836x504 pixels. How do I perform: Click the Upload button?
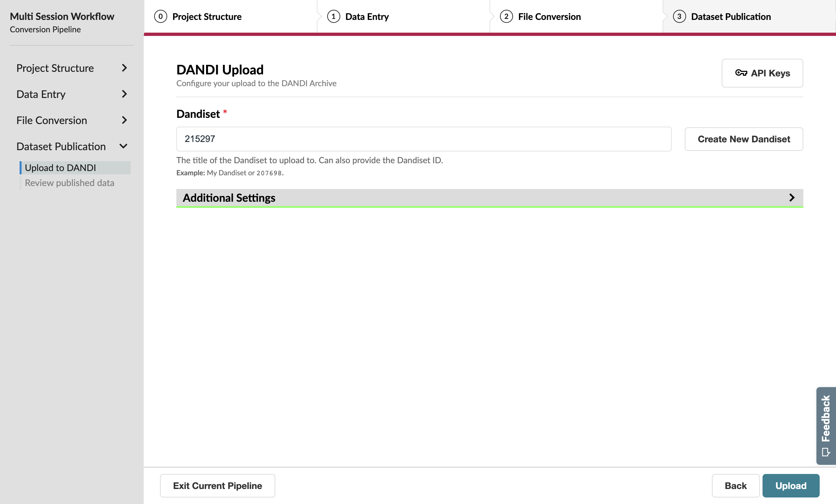tap(791, 486)
